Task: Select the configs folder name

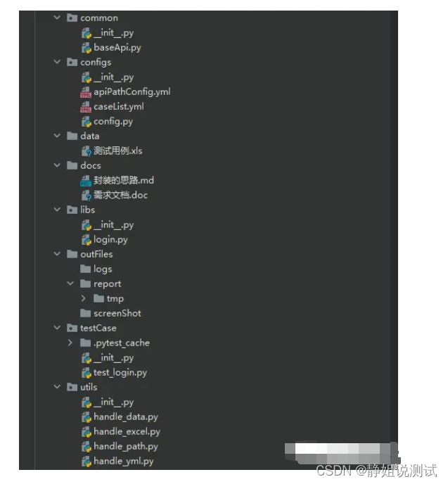Action: [96, 63]
